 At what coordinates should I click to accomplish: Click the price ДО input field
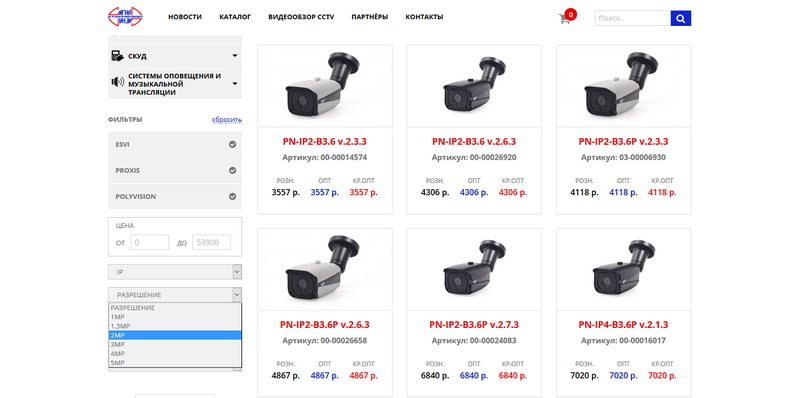pos(211,242)
